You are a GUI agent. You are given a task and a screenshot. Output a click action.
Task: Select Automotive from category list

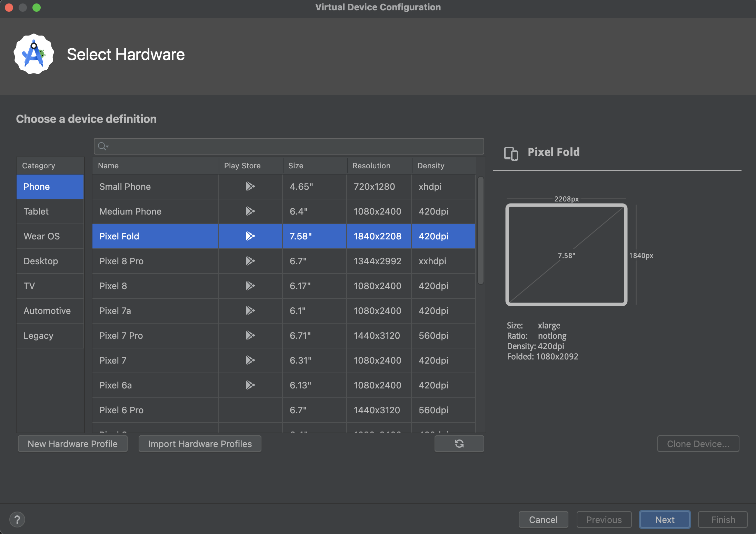pos(47,310)
